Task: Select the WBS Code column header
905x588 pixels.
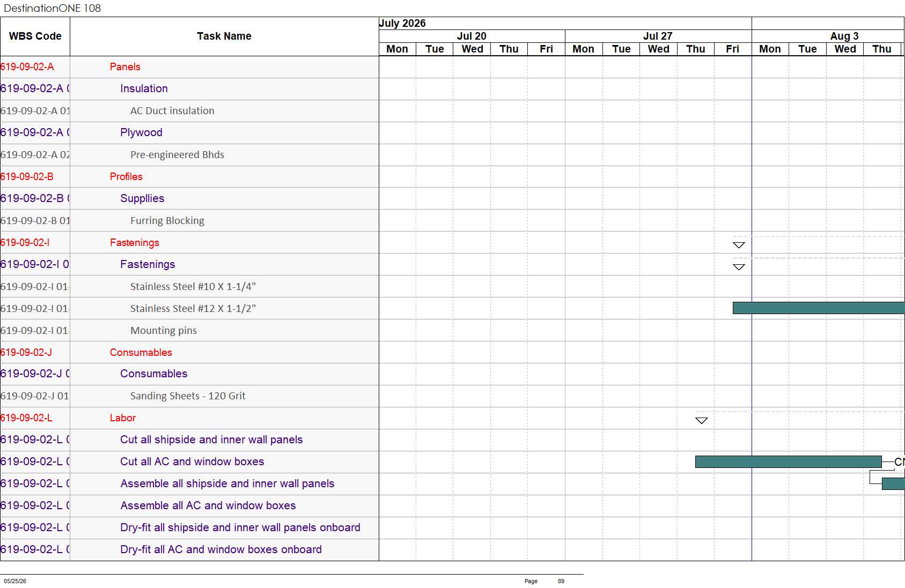Action: [x=35, y=36]
